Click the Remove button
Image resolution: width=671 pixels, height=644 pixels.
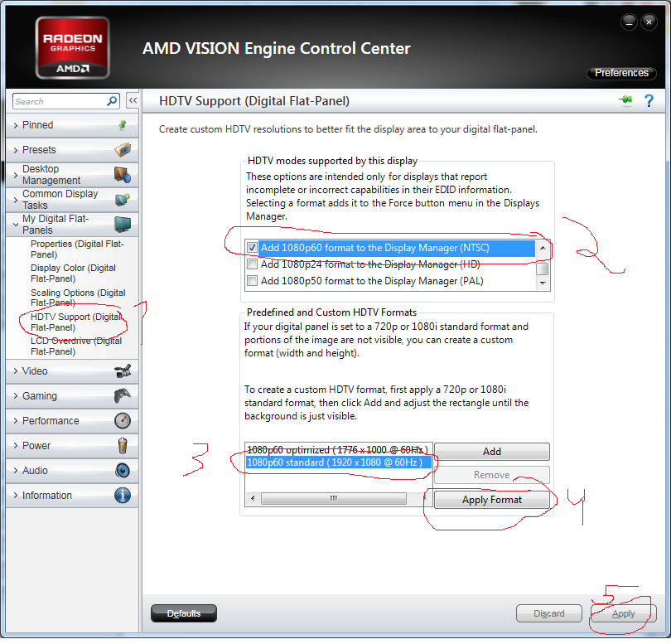click(x=492, y=475)
